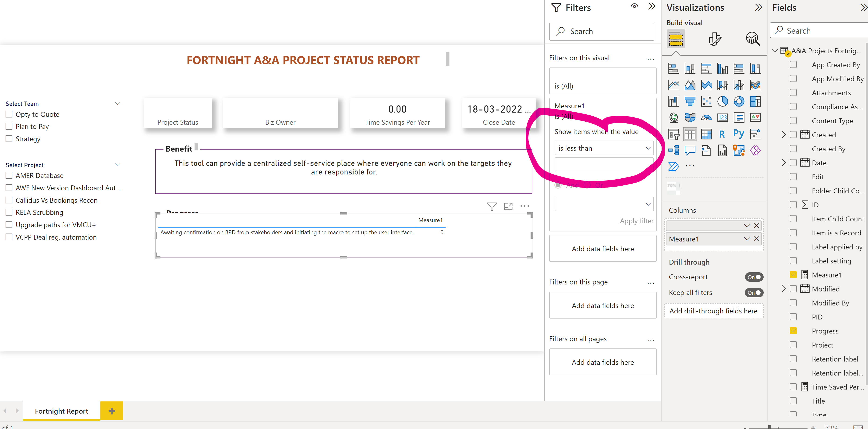868x429 pixels.
Task: Check the RELA Scrubbing checkbox
Action: [x=9, y=212]
